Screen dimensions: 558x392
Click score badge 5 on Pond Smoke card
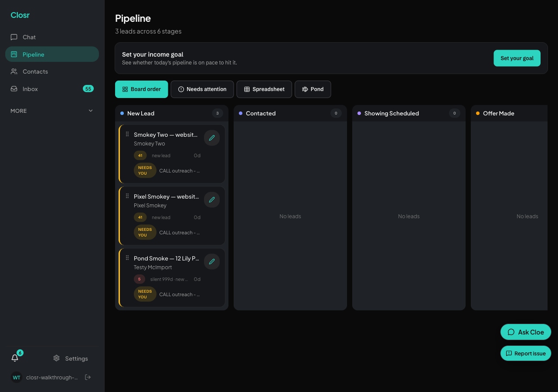click(139, 279)
